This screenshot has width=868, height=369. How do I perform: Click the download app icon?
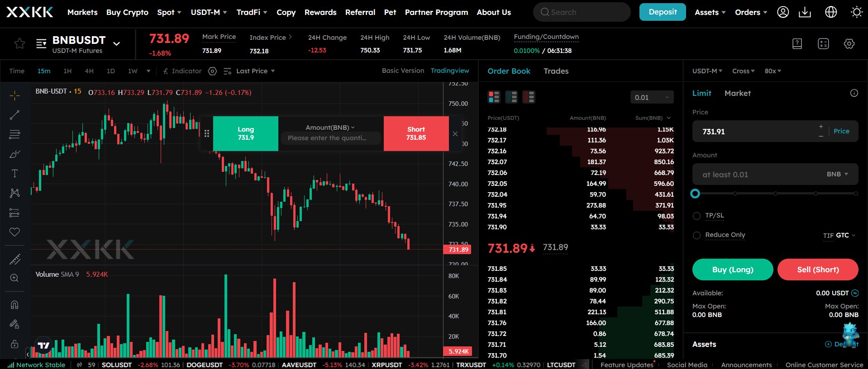[805, 12]
